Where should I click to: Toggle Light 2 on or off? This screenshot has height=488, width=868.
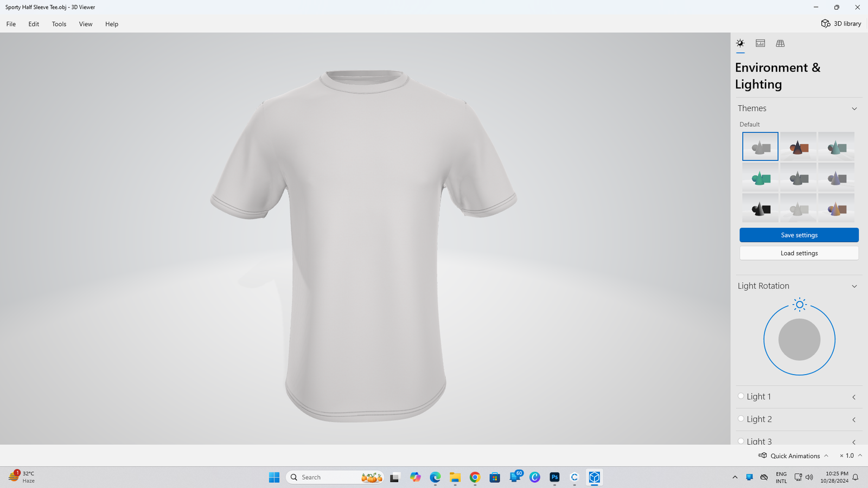point(741,419)
